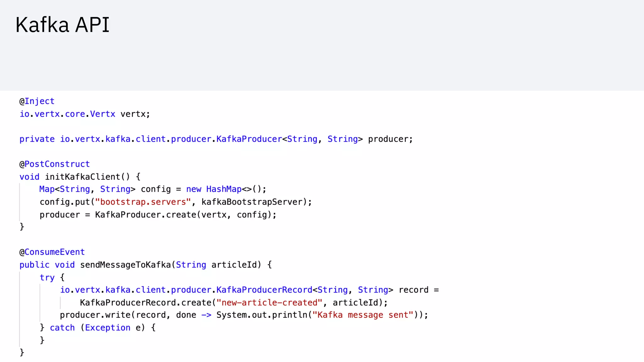Click the 'Map<String, String> config = new HashMap' line

coord(153,189)
